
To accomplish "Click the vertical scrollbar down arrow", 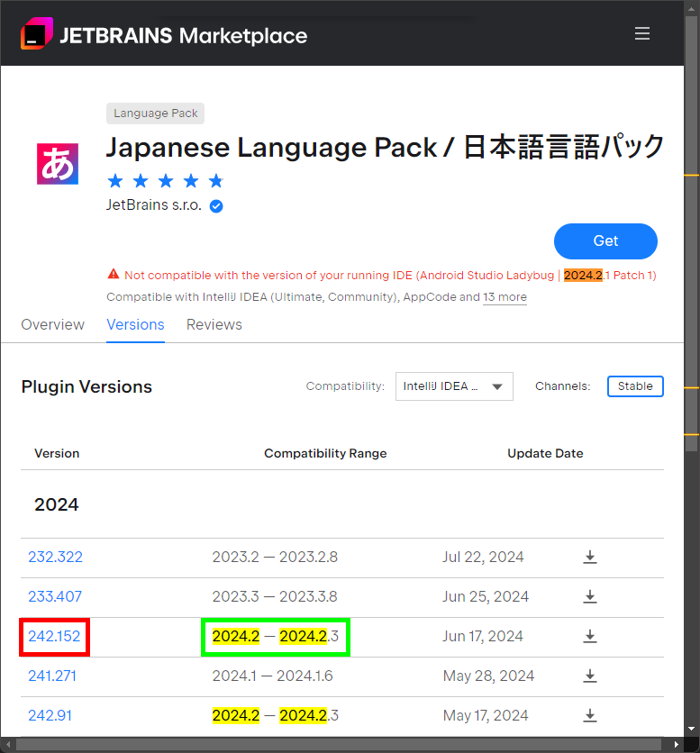I will pos(691,729).
